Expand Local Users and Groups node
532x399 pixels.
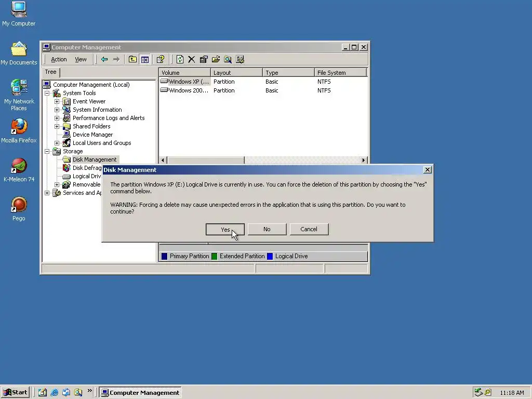click(57, 143)
